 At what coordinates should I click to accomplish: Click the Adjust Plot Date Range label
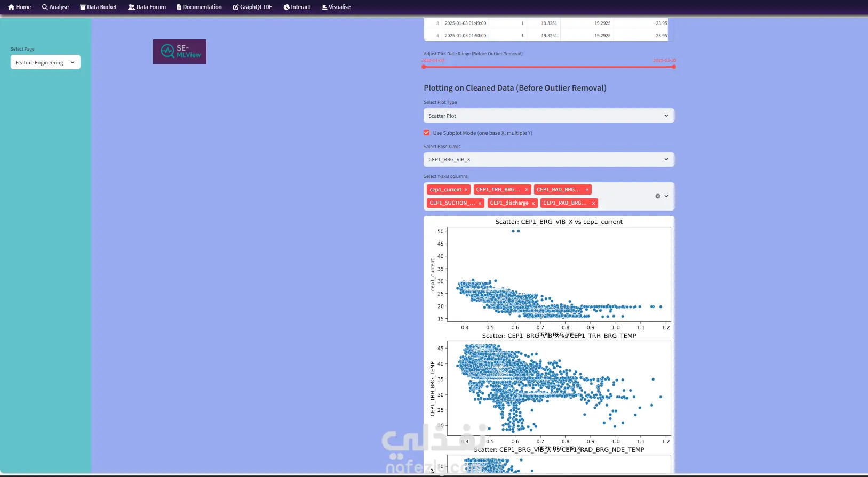(x=473, y=54)
